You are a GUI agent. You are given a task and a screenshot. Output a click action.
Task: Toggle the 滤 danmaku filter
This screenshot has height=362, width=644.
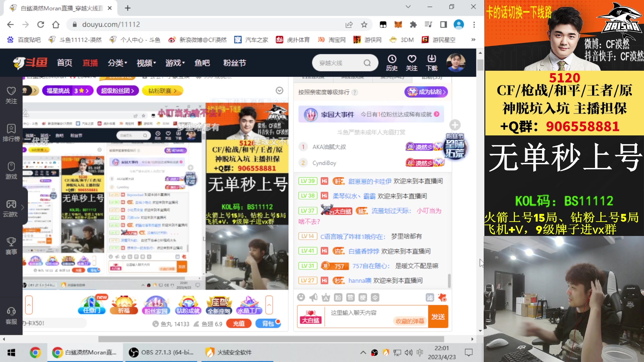[430, 297]
